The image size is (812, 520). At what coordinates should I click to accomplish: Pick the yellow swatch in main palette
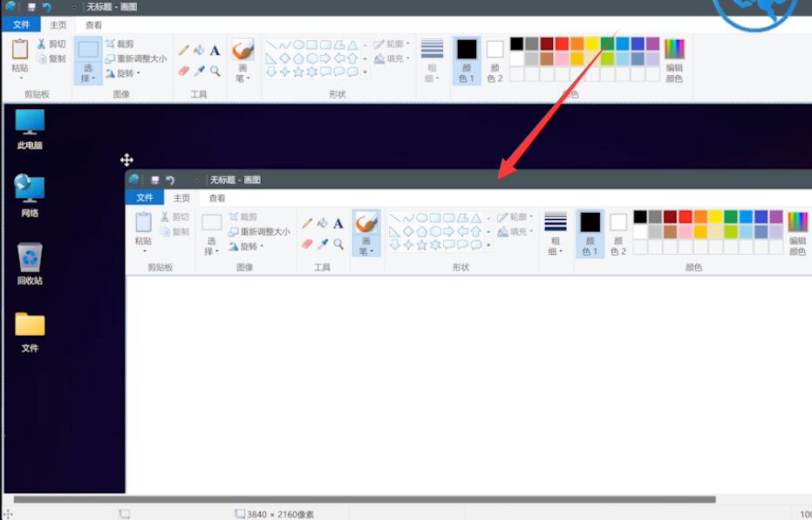[x=592, y=44]
